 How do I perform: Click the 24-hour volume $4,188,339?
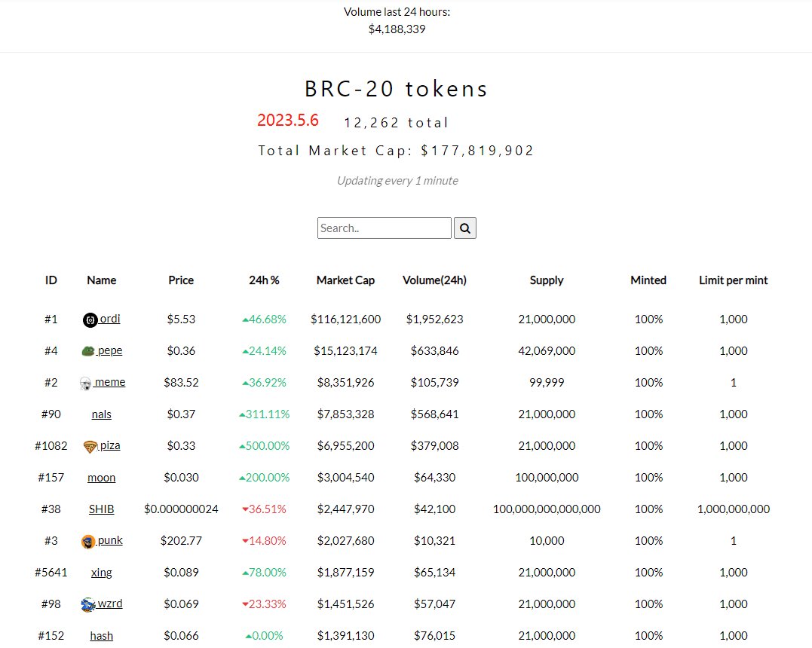tap(397, 29)
